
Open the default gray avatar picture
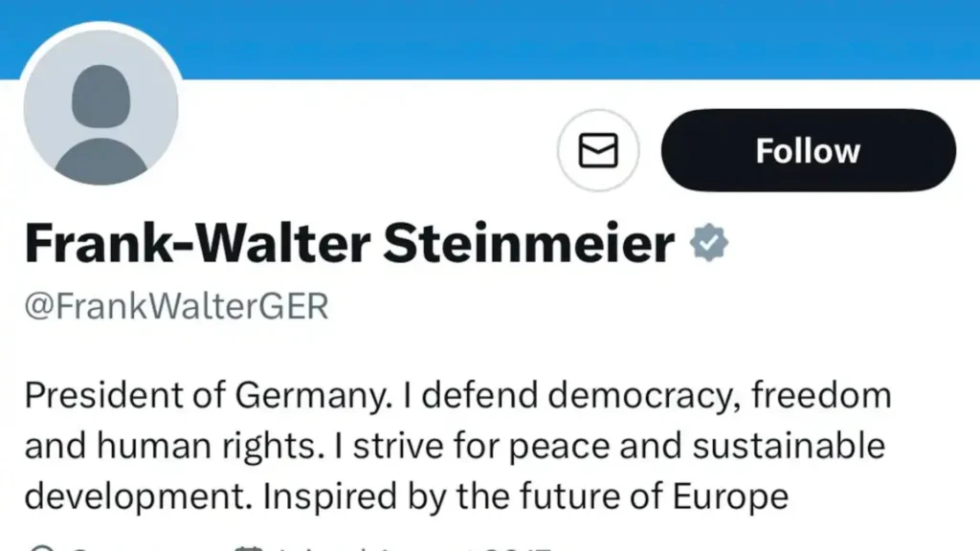[101, 107]
